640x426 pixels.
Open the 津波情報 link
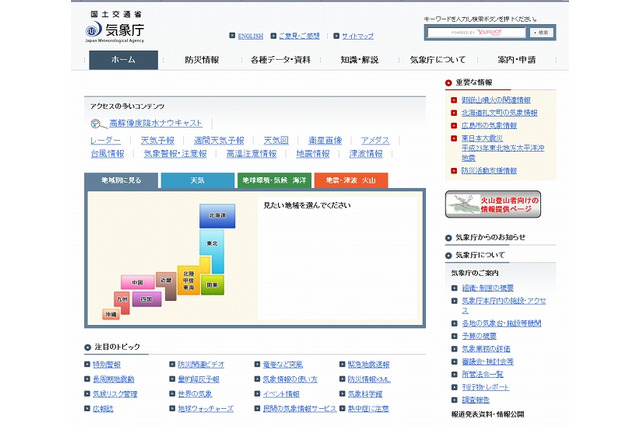(x=366, y=154)
